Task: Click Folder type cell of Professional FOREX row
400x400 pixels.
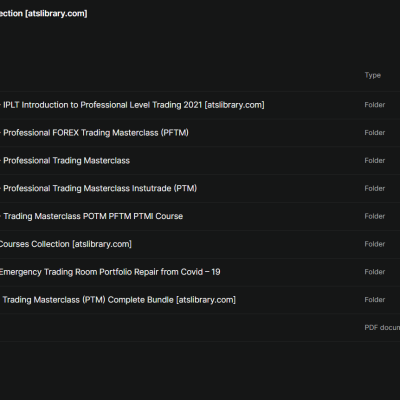Action: pos(375,133)
